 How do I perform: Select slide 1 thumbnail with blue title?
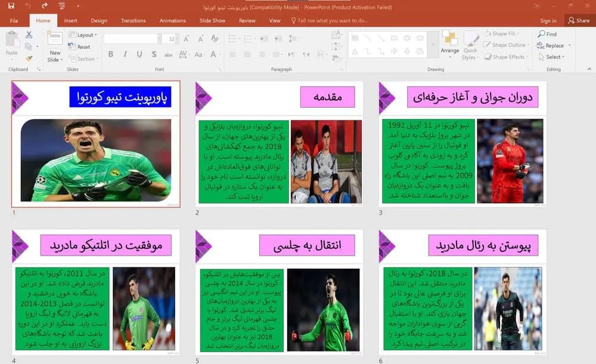click(96, 144)
